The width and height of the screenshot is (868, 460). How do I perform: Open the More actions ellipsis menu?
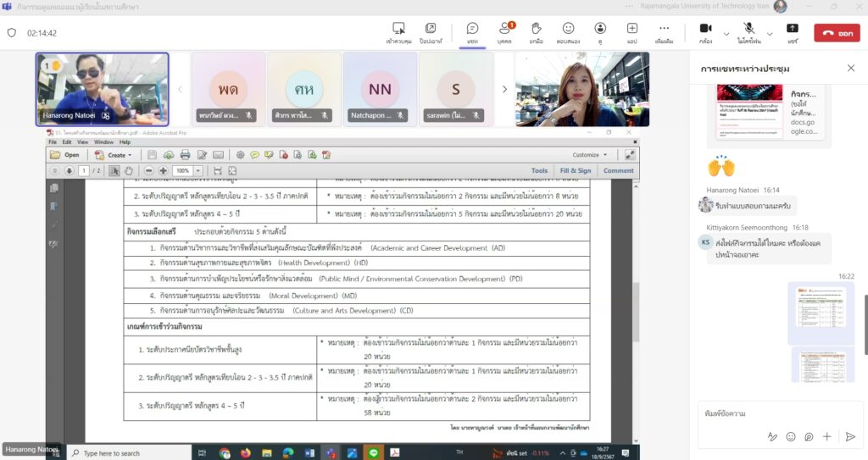(x=664, y=32)
